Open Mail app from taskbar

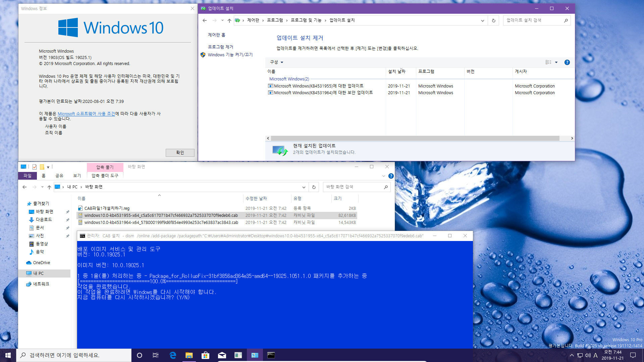pos(222,355)
